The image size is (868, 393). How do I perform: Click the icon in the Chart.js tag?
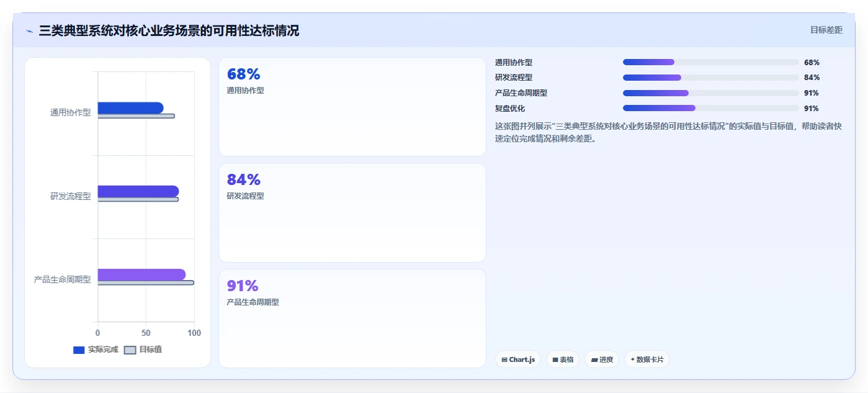(x=504, y=360)
